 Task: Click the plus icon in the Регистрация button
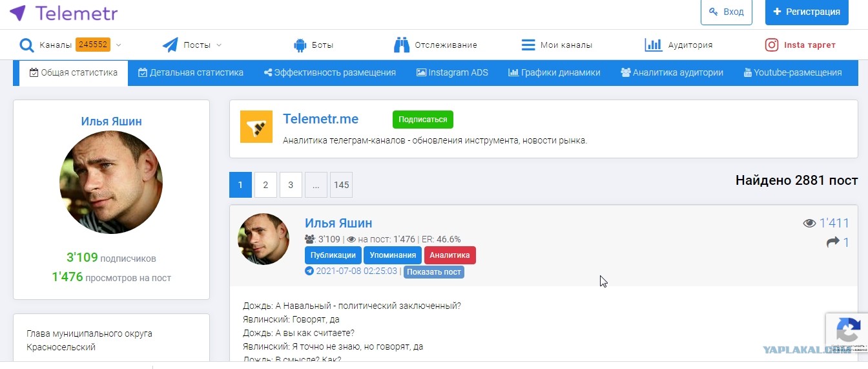click(x=777, y=12)
